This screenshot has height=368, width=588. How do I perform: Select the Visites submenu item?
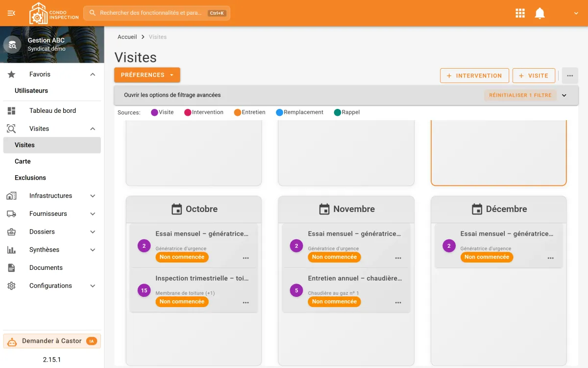52,145
